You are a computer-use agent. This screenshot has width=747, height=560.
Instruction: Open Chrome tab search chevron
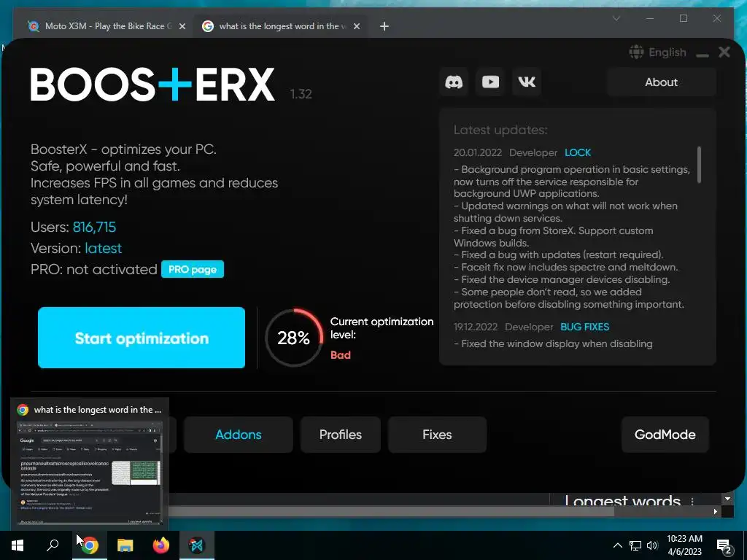616,18
